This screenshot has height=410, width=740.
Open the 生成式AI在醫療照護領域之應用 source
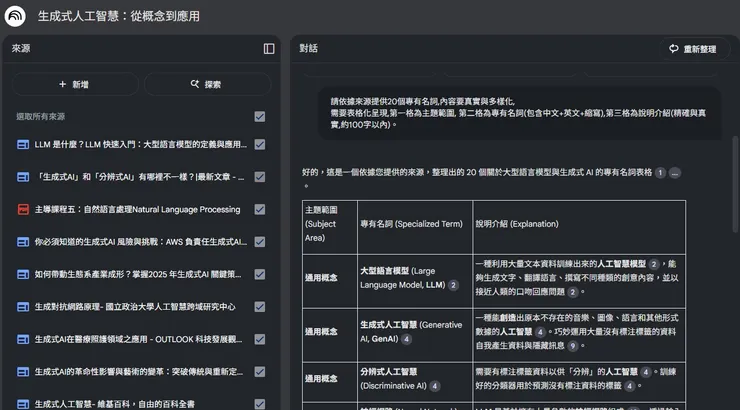tap(138, 339)
